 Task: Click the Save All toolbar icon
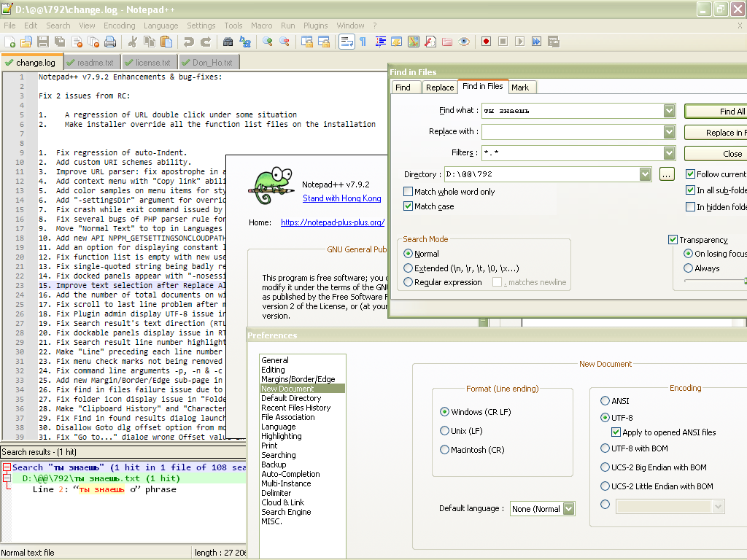60,42
